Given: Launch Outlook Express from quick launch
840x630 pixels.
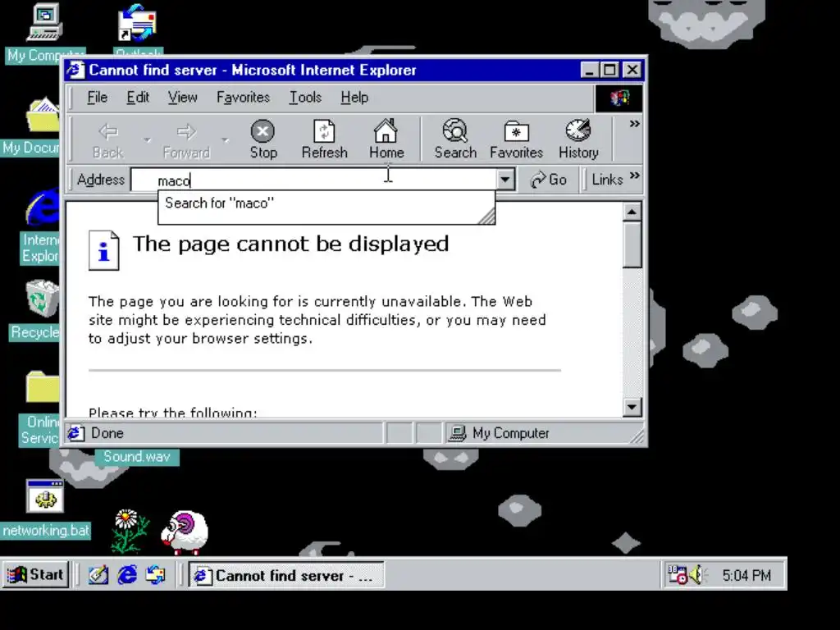Looking at the screenshot, I should tap(156, 575).
